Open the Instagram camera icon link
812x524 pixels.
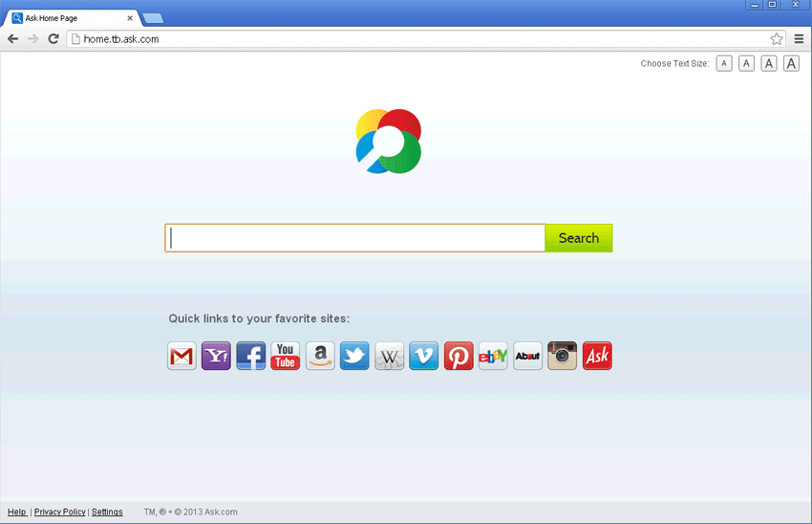[562, 356]
